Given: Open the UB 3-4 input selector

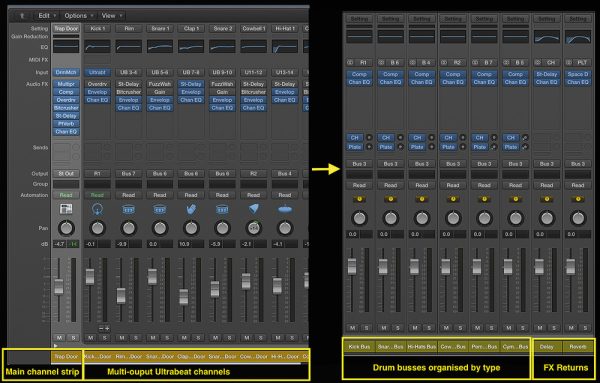Looking at the screenshot, I should click(129, 72).
